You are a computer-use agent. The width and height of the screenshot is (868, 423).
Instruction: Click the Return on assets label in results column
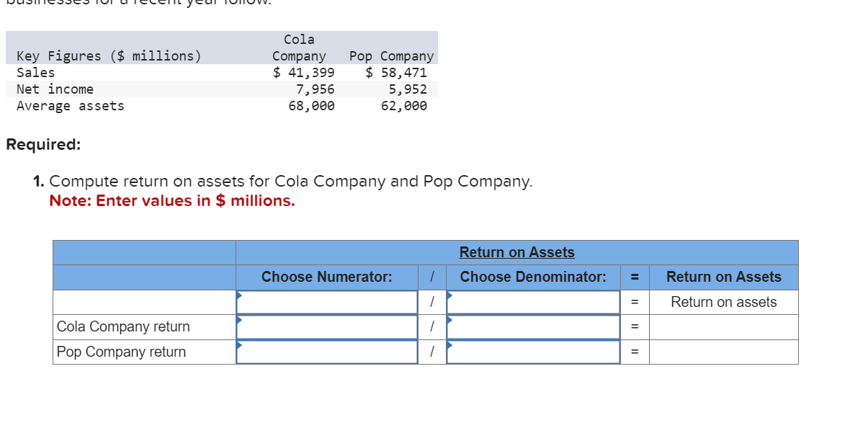point(723,301)
